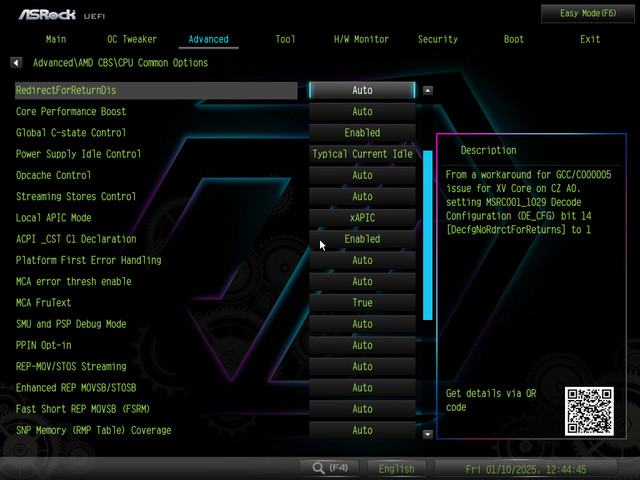Click the date and time display
640x480 pixels.
526,469
